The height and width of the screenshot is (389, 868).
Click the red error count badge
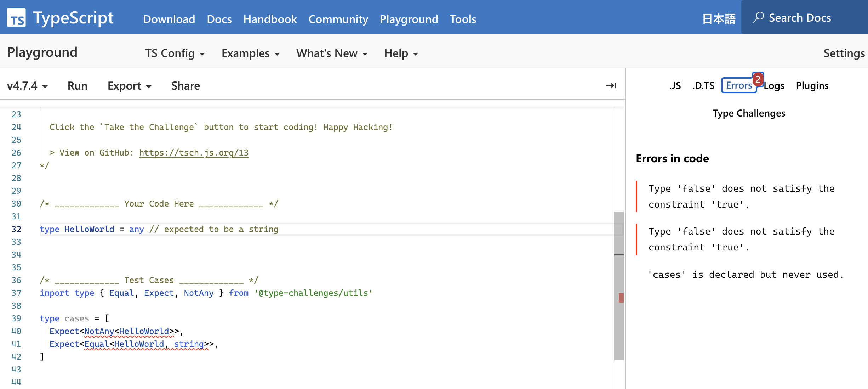click(x=758, y=79)
